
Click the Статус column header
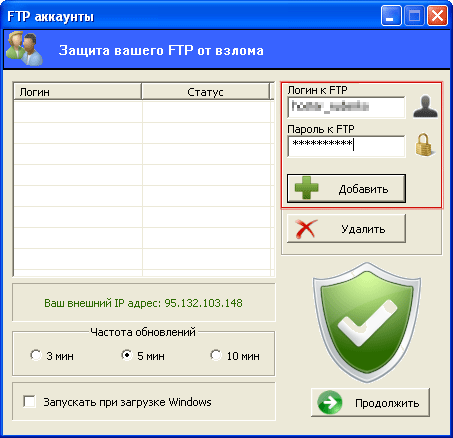coord(205,92)
